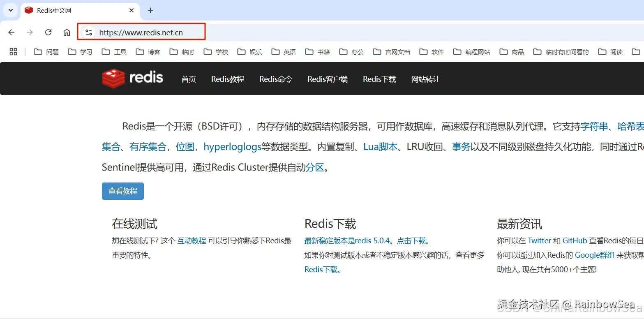
Task: Go to 首页 in navigation bar
Action: (189, 79)
